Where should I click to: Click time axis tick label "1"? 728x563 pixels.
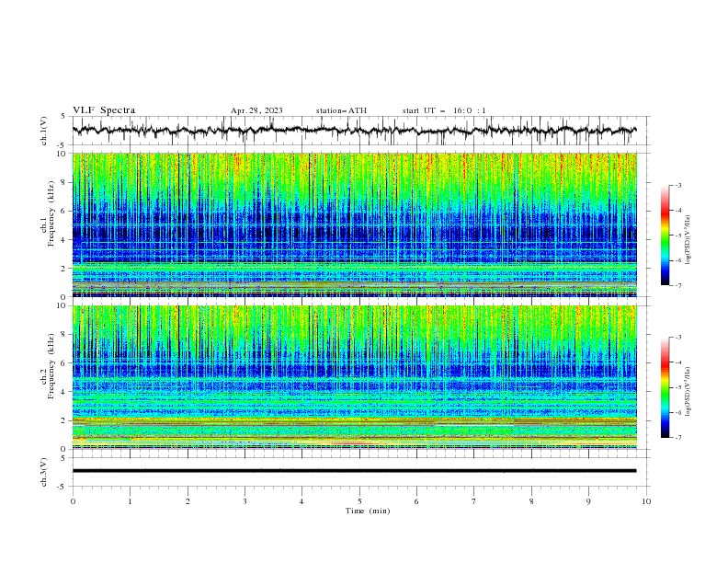(x=130, y=501)
